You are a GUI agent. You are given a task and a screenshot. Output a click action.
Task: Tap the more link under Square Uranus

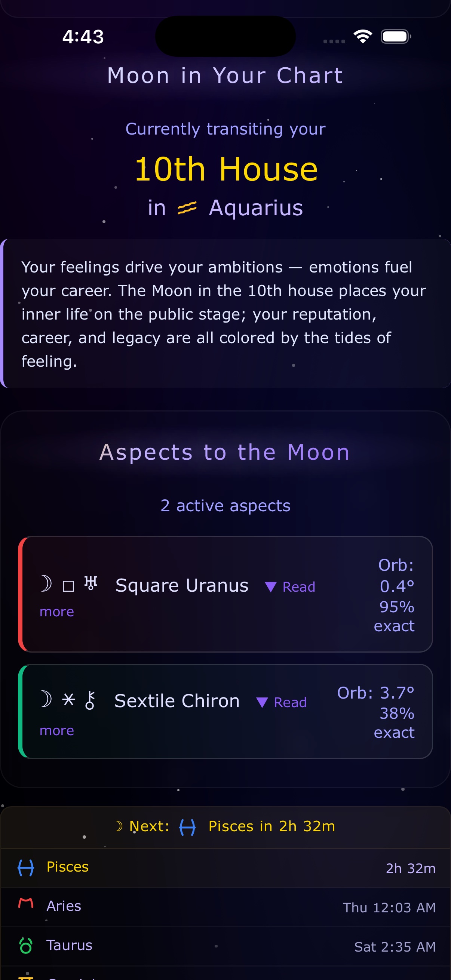click(57, 612)
